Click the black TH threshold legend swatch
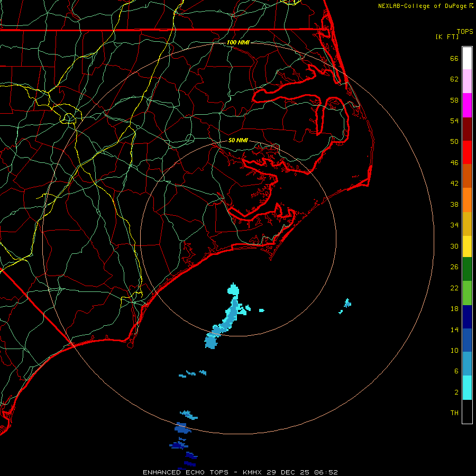Image resolution: width=476 pixels, height=476 pixels. [x=467, y=411]
